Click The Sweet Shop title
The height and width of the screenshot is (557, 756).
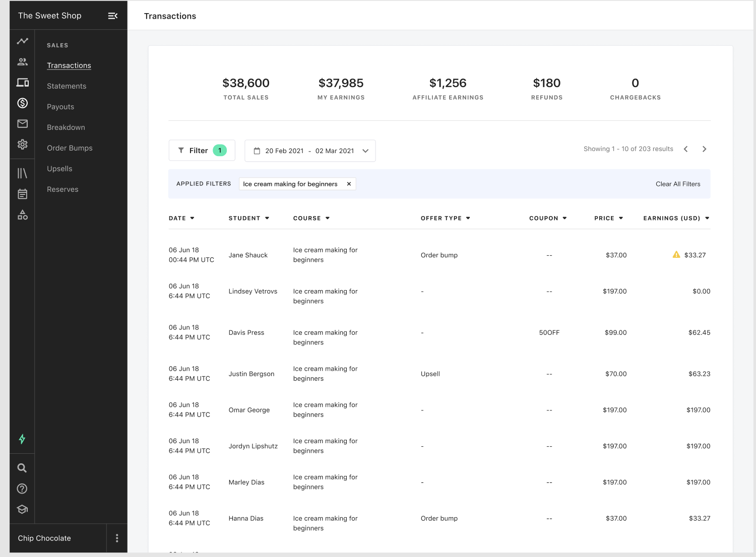[x=50, y=16]
